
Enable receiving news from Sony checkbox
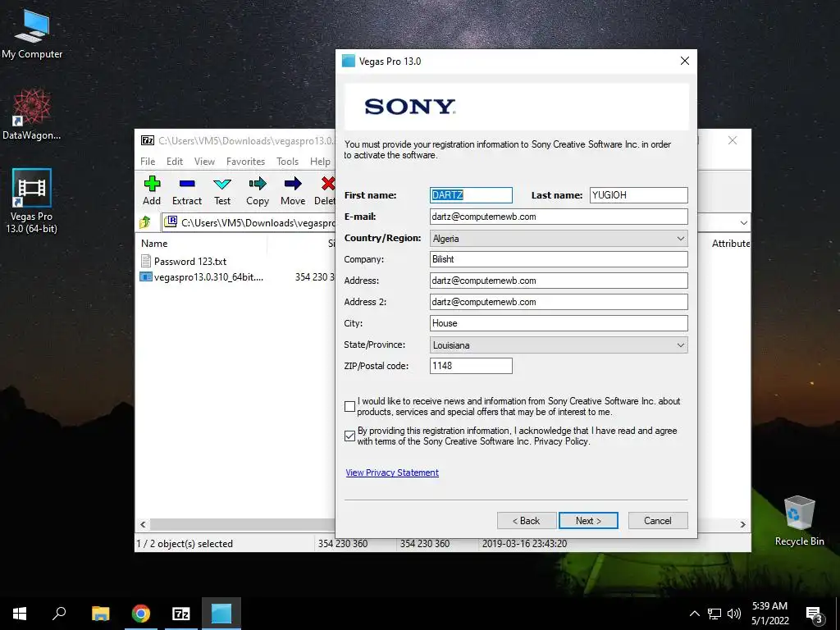(x=349, y=407)
